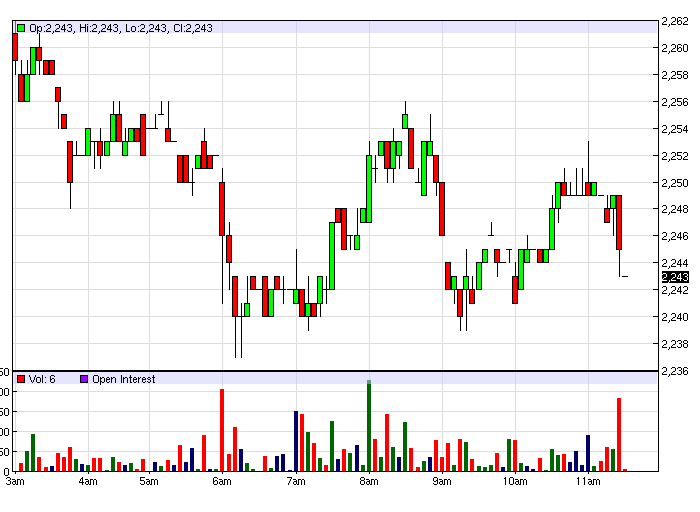Click the 2,256 price axis label
The image size is (700, 512).
tap(675, 102)
